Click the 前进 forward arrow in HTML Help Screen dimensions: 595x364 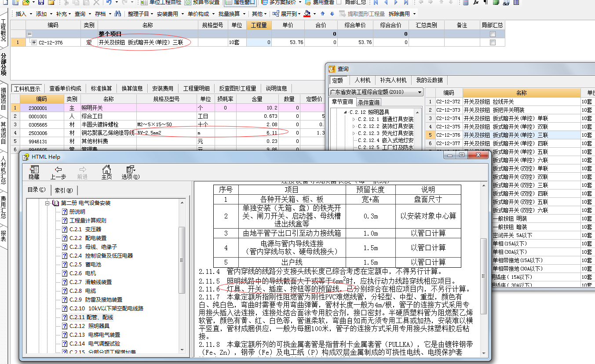click(82, 170)
